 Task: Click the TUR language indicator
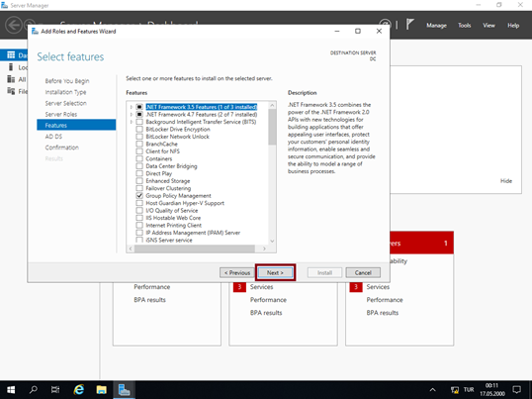point(469,389)
